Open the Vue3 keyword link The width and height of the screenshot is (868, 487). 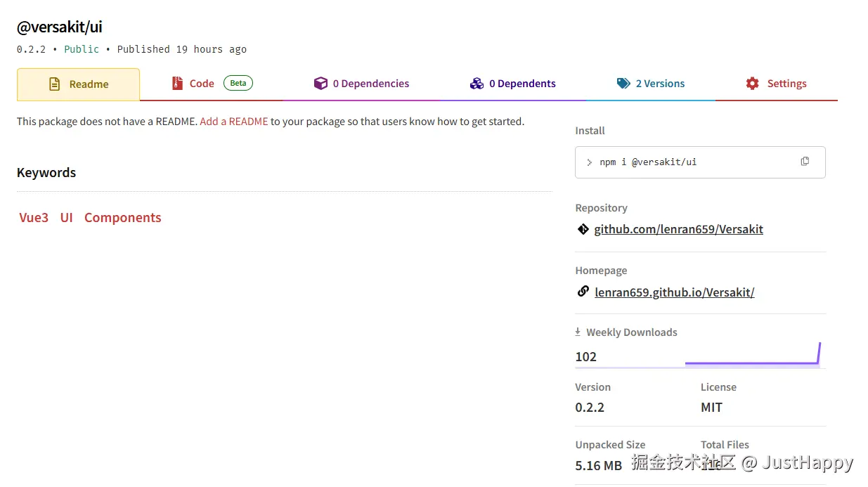point(34,218)
